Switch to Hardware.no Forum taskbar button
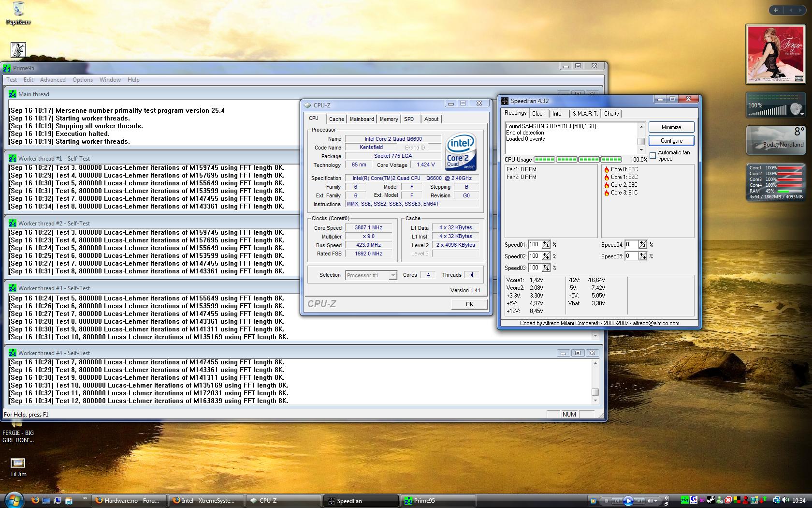Viewport: 812px width, 508px height. click(129, 501)
